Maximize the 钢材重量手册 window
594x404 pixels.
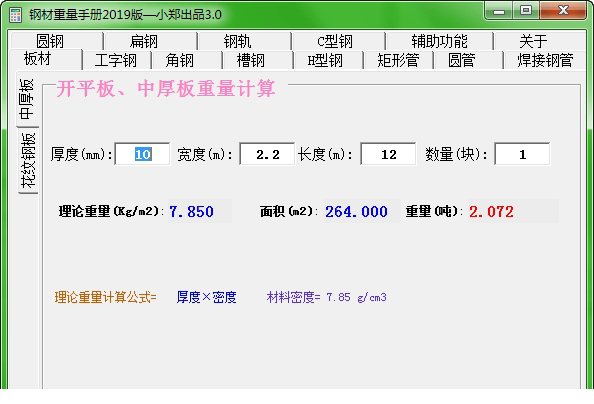tap(526, 11)
